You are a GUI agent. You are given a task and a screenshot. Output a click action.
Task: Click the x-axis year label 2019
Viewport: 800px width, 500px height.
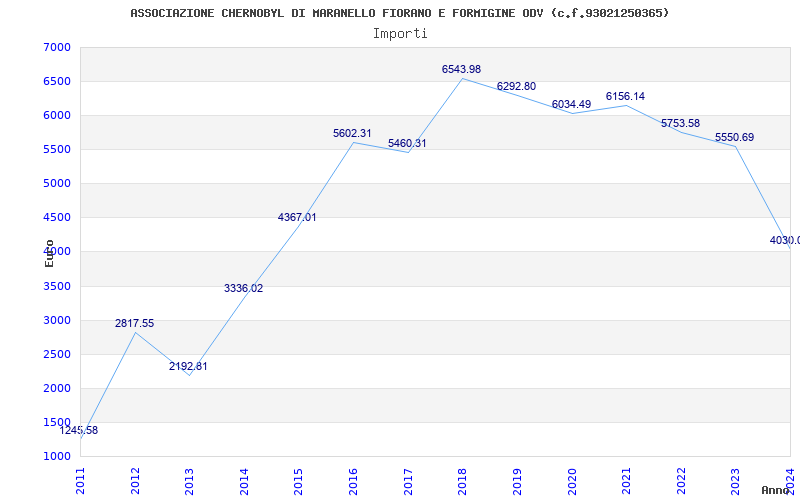(x=517, y=481)
